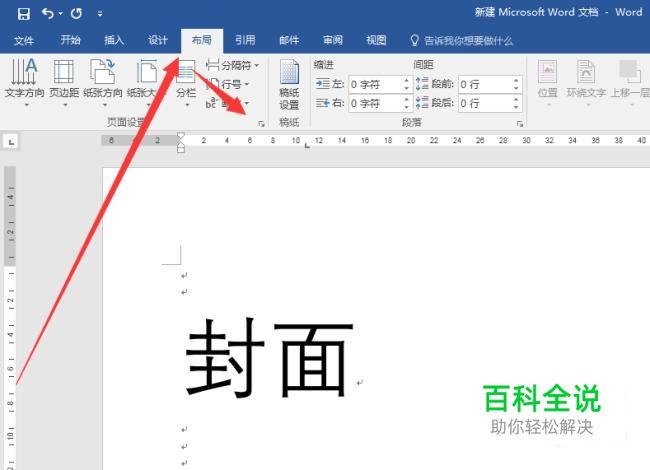This screenshot has width=650, height=470.
Task: Open the 文件 menu tab
Action: click(24, 40)
